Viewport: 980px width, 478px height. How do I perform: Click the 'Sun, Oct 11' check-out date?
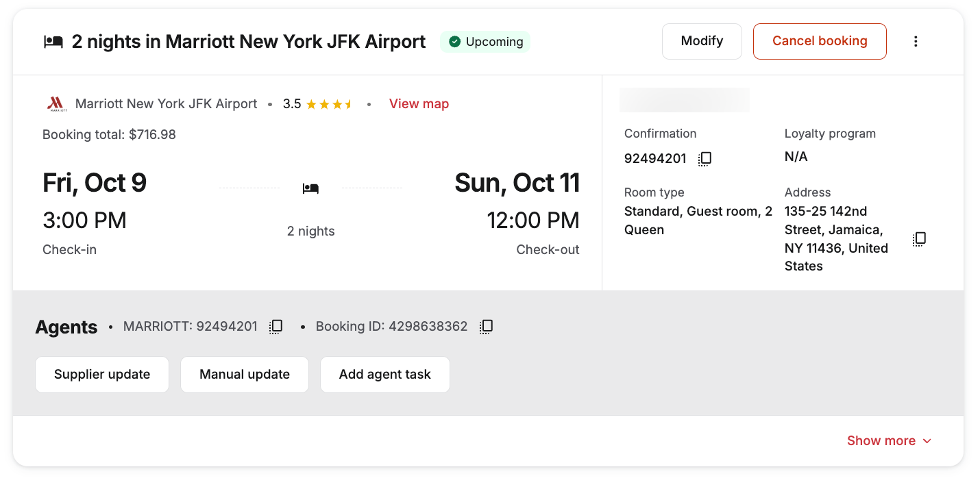click(x=517, y=183)
